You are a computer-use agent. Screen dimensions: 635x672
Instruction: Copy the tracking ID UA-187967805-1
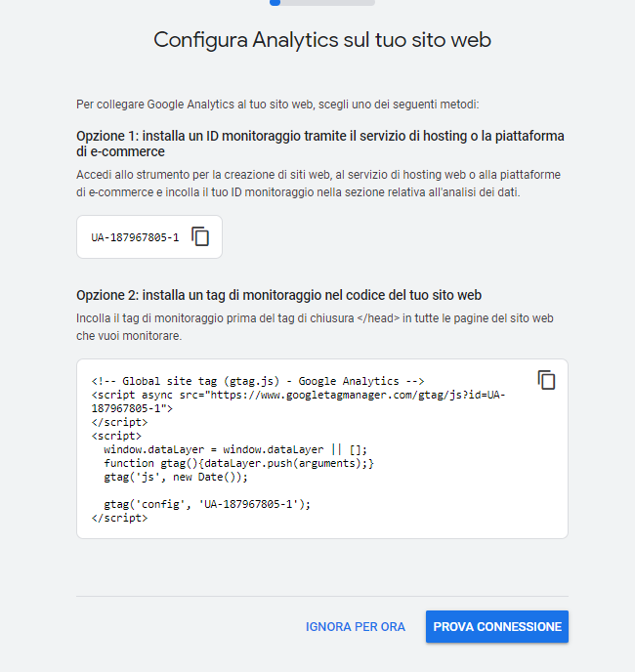click(x=200, y=236)
